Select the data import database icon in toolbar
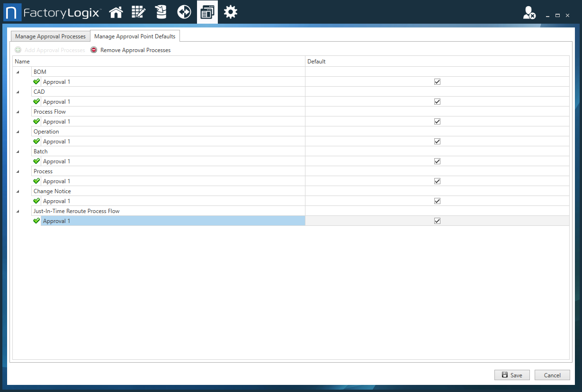The height and width of the screenshot is (392, 582). pyautogui.click(x=161, y=12)
